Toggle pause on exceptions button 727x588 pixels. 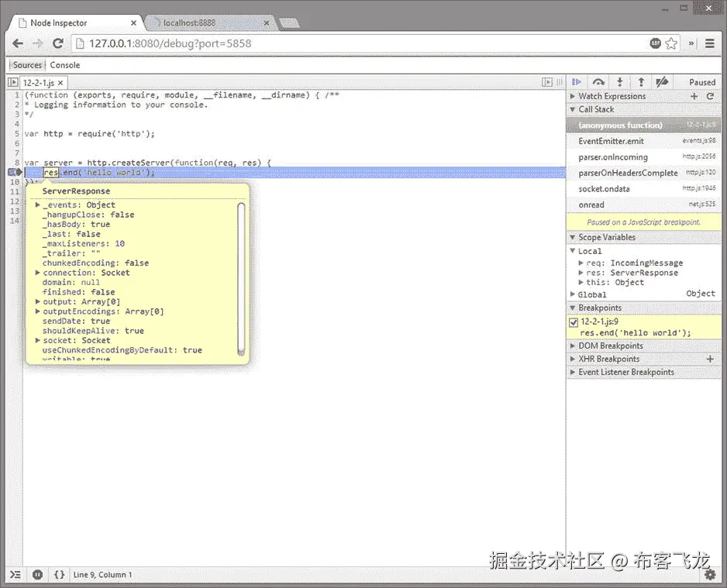[37, 575]
